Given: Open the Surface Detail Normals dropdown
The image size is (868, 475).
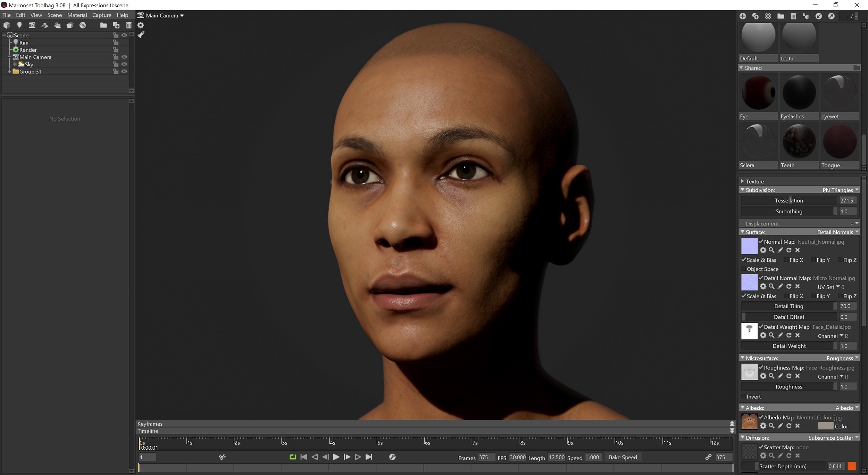Looking at the screenshot, I should tap(838, 232).
